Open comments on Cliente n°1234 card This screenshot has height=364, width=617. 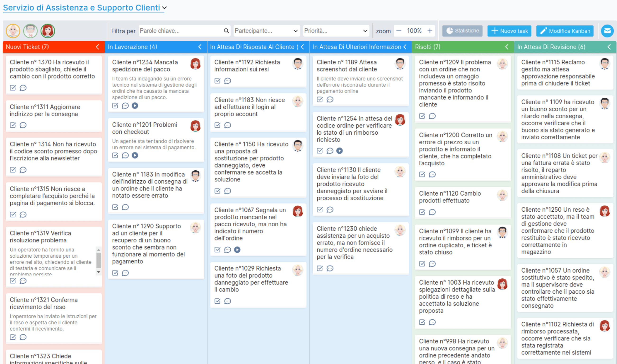(125, 106)
